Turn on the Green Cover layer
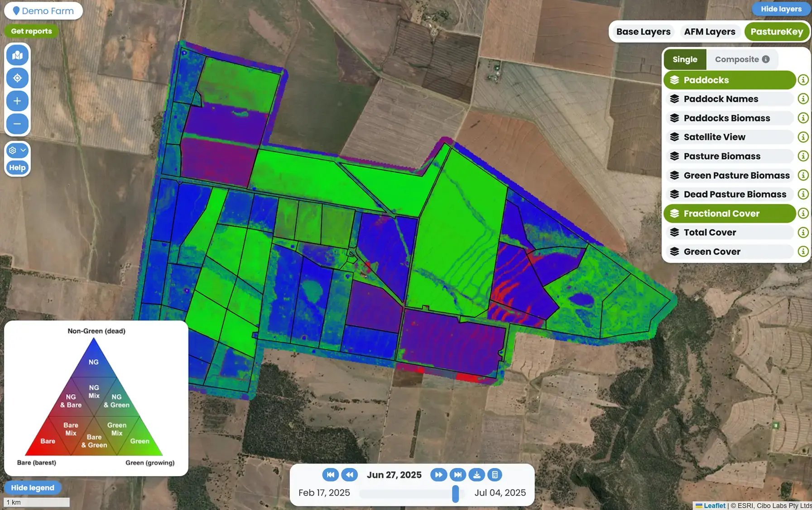The image size is (812, 510). [x=729, y=252]
